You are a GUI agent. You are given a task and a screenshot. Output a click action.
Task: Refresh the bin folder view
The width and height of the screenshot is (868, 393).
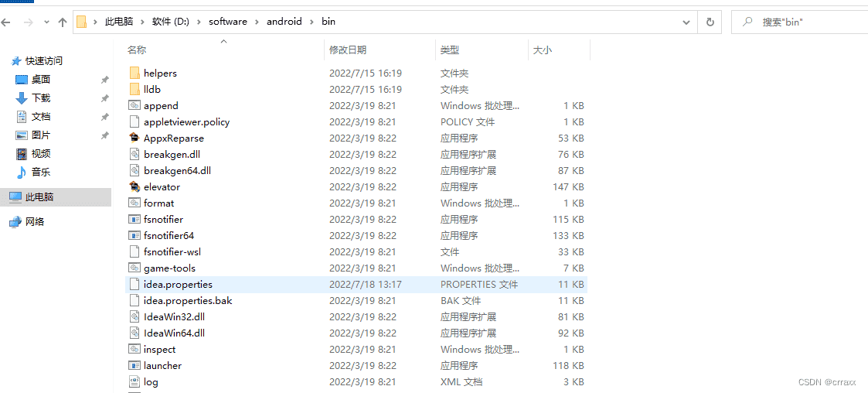tap(710, 22)
